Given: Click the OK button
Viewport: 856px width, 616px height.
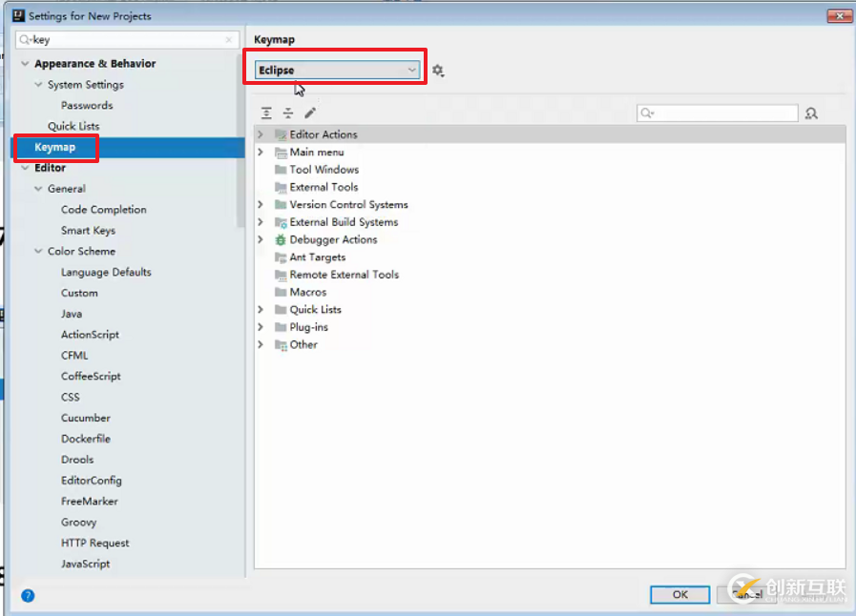Looking at the screenshot, I should pos(680,595).
